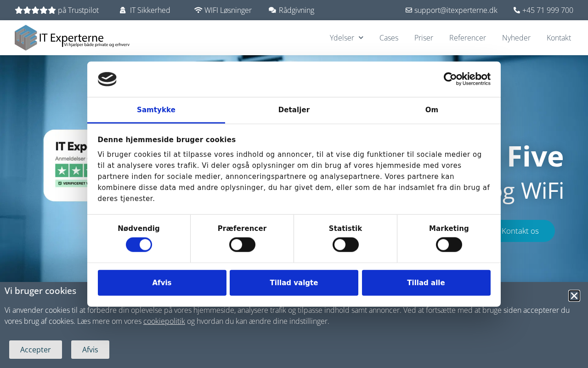Click the grey Afvis button in bottom banner
The image size is (588, 368).
(90, 350)
